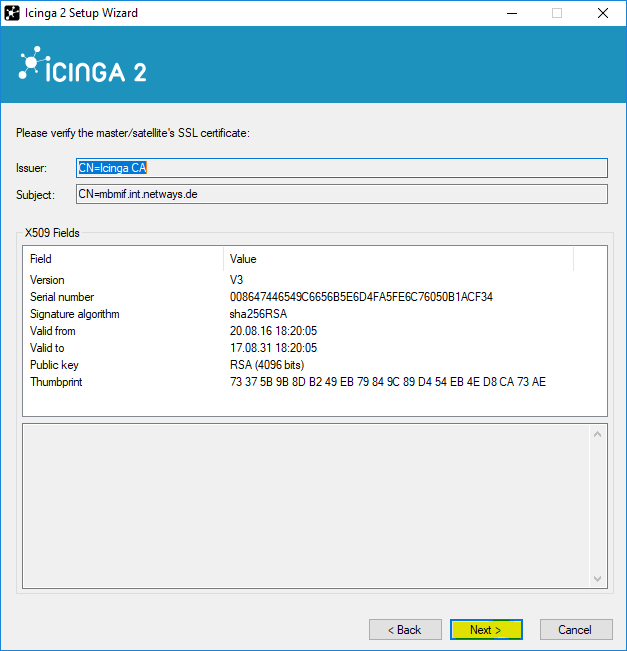Click the 17.08.31 18:20:05 date value
This screenshot has height=651, width=627.
click(273, 348)
